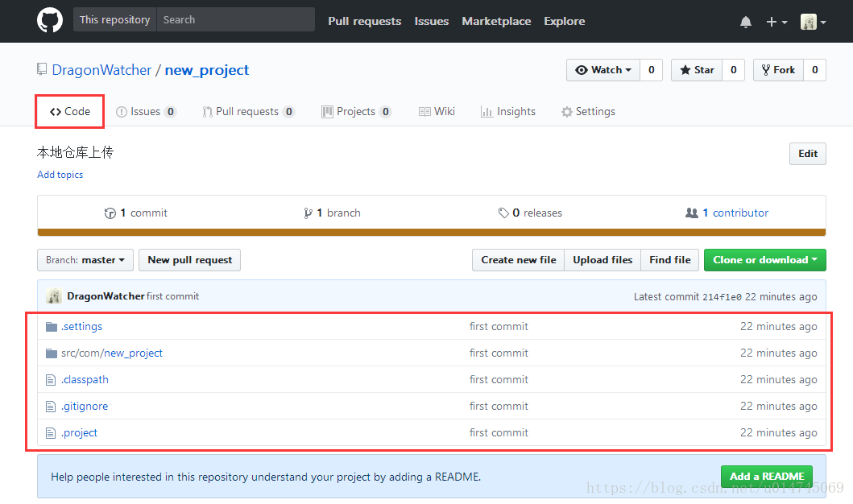Switch to the Issues tab
Viewport: 853px width, 504px height.
(x=147, y=111)
